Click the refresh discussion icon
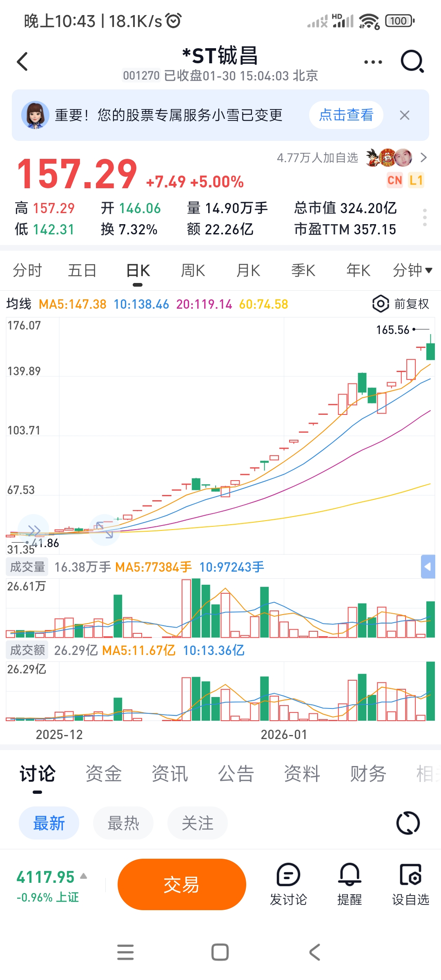The height and width of the screenshot is (980, 441). click(x=408, y=823)
